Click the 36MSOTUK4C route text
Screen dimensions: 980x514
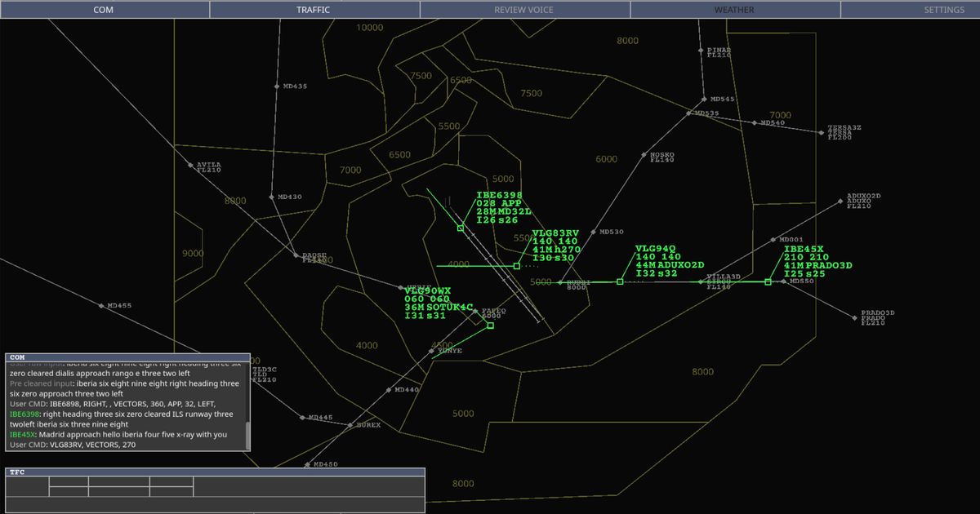[439, 308]
